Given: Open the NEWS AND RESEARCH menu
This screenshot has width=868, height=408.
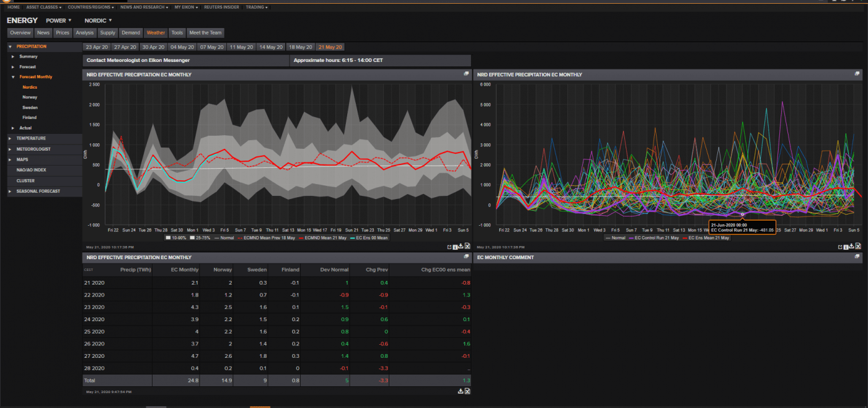Looking at the screenshot, I should click(x=142, y=7).
